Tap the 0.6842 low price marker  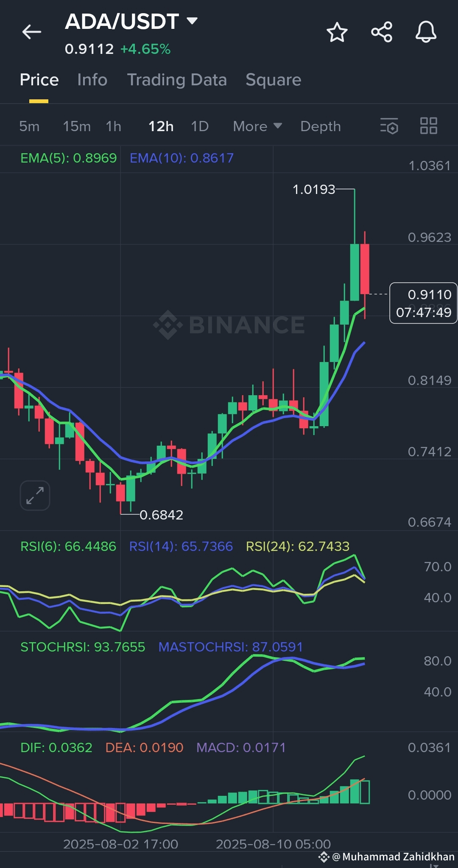click(x=161, y=515)
